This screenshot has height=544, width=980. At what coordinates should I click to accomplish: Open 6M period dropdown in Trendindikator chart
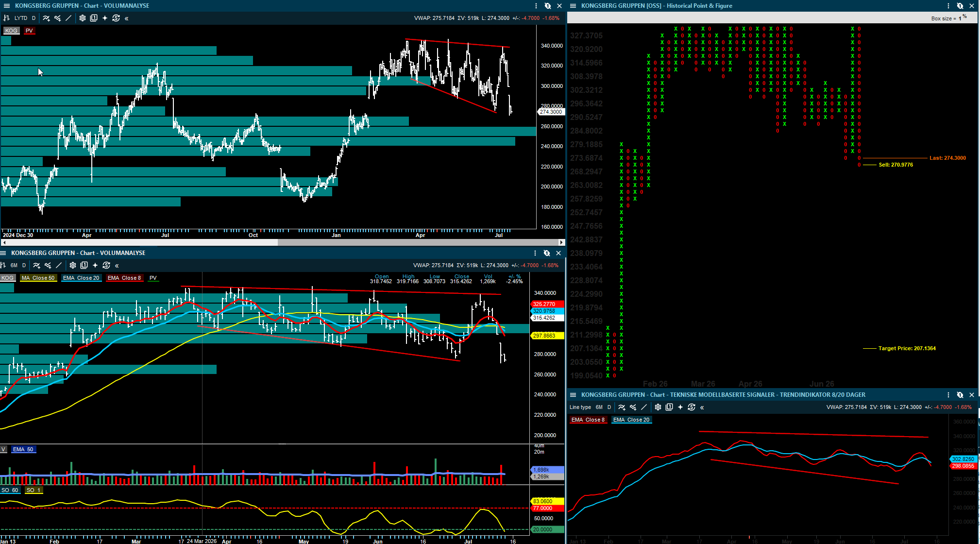[x=599, y=407]
